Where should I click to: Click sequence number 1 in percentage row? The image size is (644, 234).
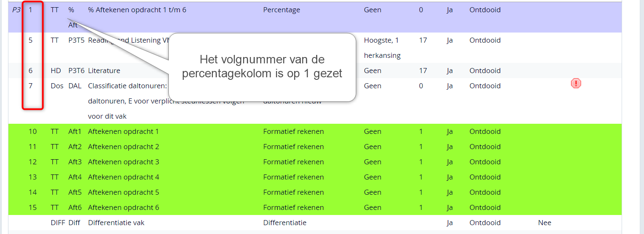pyautogui.click(x=30, y=10)
